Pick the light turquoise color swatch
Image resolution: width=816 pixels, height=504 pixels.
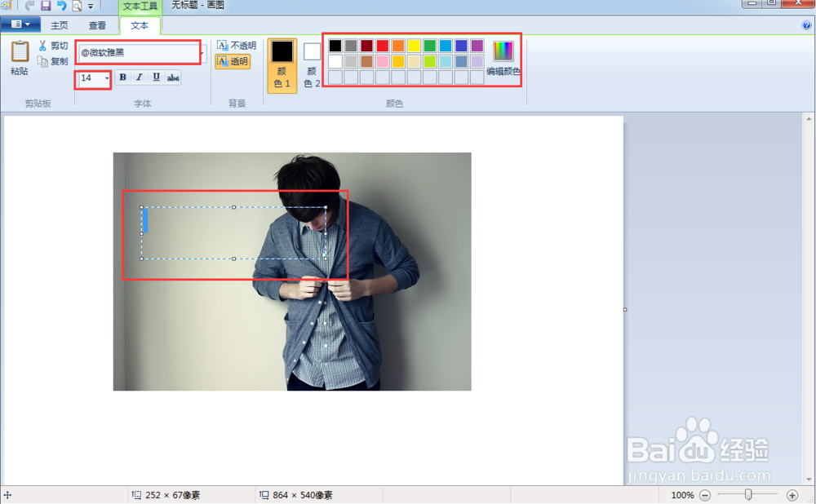[x=446, y=61]
